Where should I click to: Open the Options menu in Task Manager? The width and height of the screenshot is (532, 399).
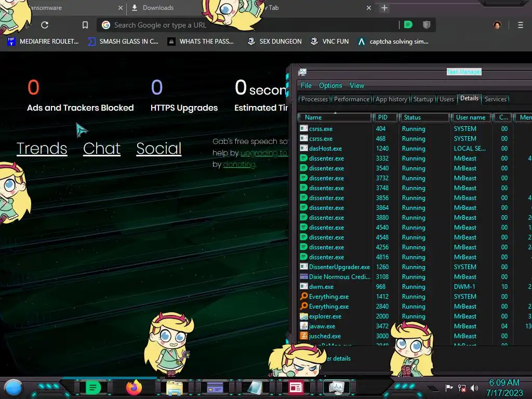[x=330, y=86]
